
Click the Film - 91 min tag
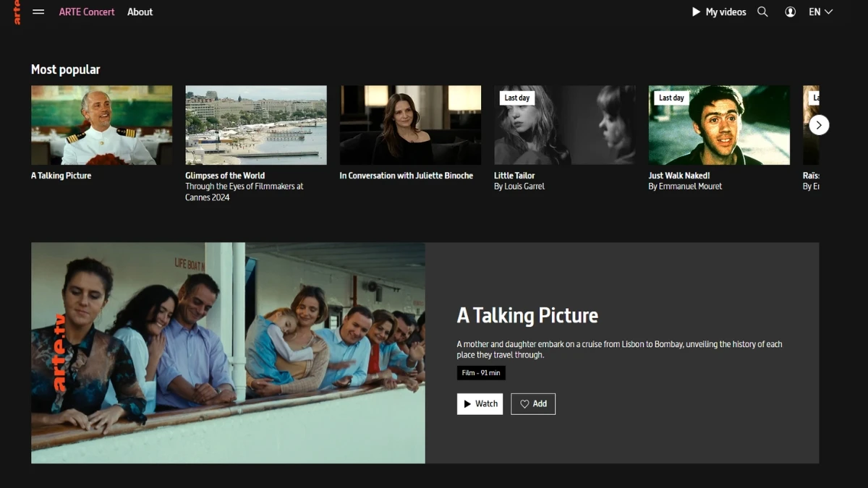(x=480, y=372)
